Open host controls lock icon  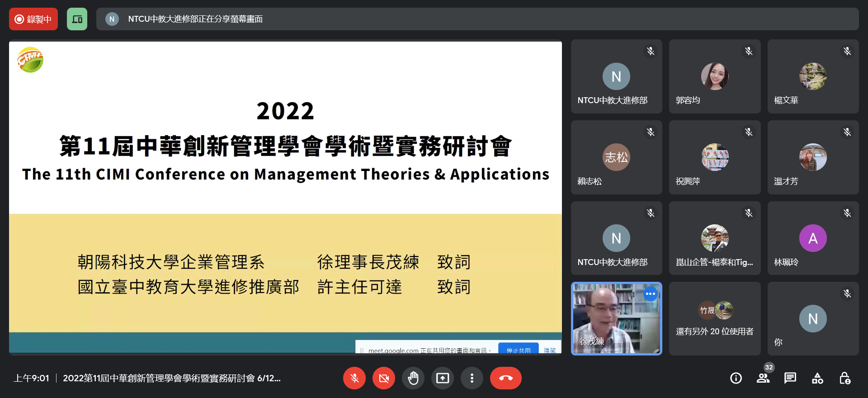(844, 378)
